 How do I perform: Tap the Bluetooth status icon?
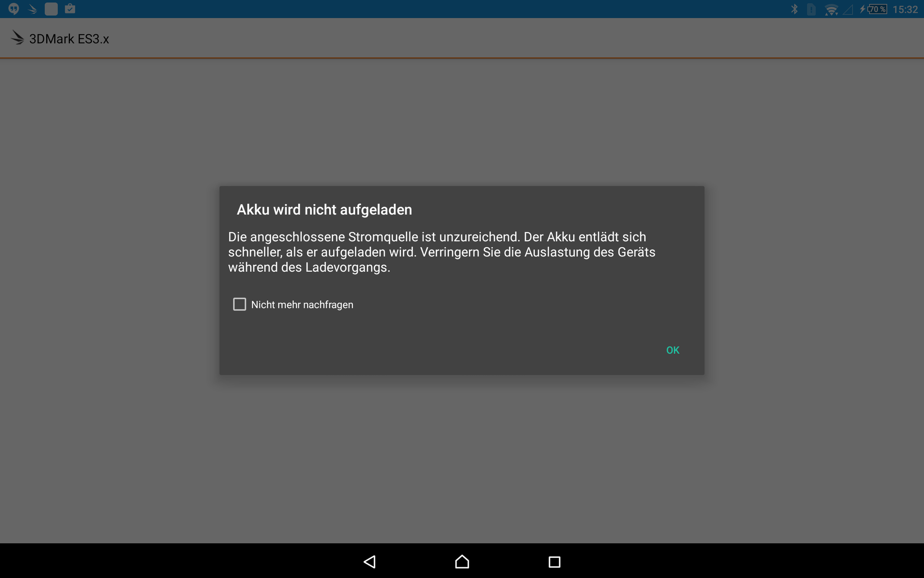(x=794, y=9)
